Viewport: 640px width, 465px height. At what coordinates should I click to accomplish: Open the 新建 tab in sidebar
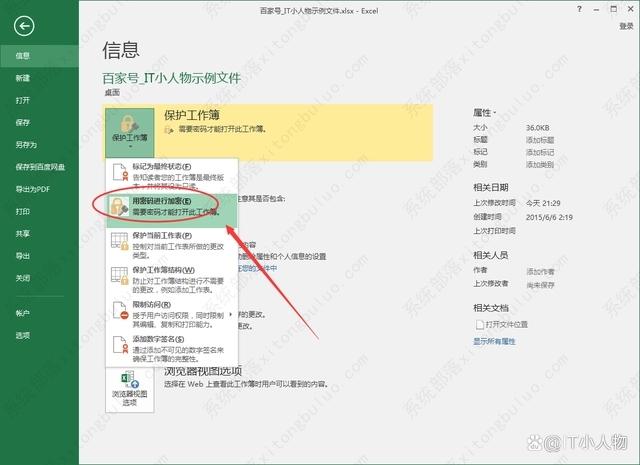(x=22, y=77)
